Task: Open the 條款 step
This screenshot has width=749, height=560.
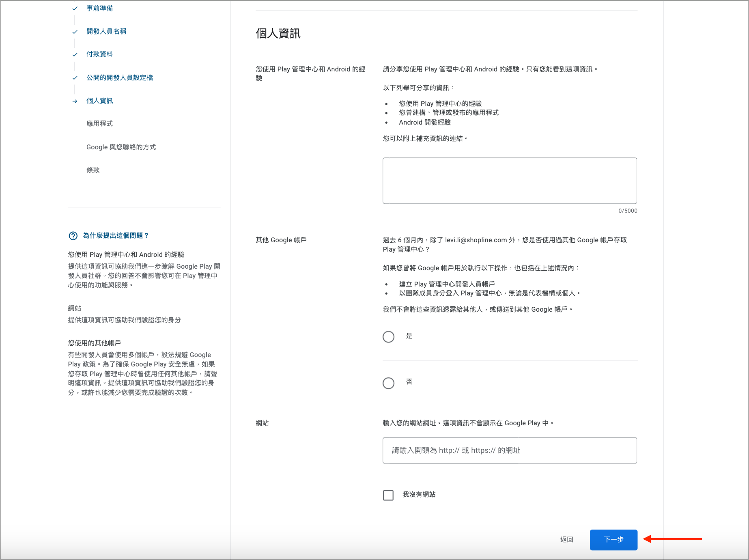Action: click(93, 170)
